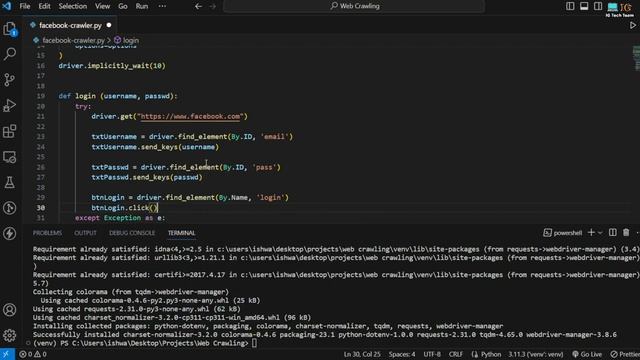Select the 3.11.3 venv interpreter
This screenshot has height=360, width=640.
(536, 354)
